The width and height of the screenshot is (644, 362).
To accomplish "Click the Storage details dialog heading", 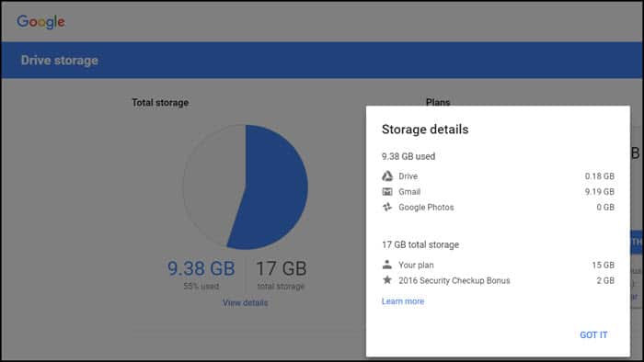I will 425,130.
